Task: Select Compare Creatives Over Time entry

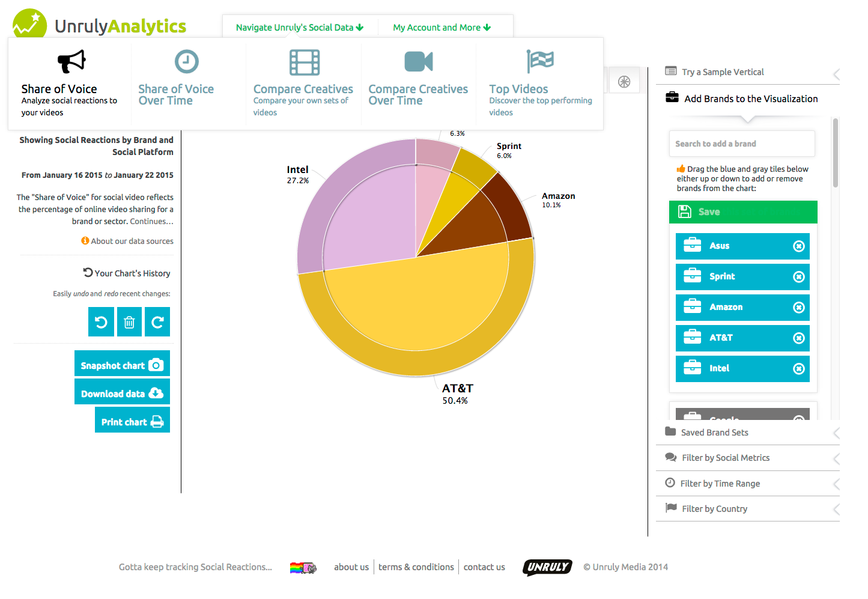Action: (x=418, y=84)
